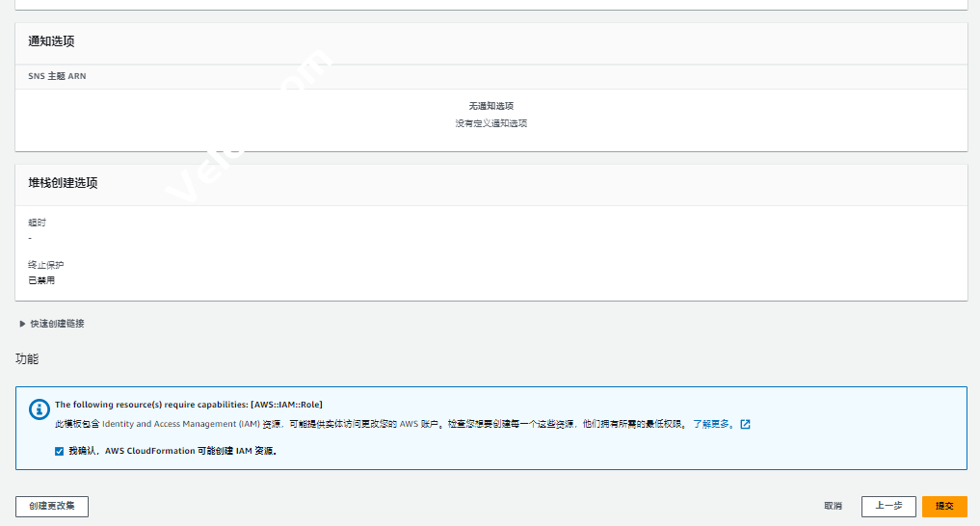The height and width of the screenshot is (526, 980).
Task: Go back with the 上一步 button
Action: tap(887, 506)
